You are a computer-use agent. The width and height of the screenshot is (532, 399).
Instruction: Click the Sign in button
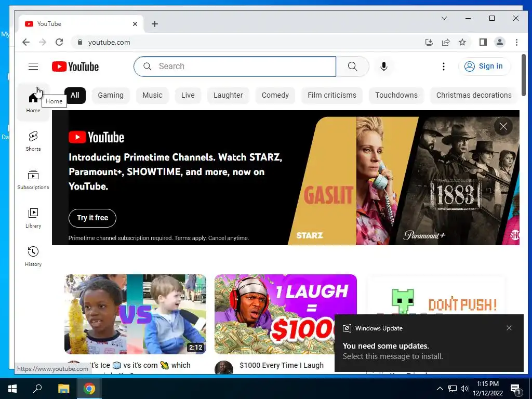click(484, 66)
